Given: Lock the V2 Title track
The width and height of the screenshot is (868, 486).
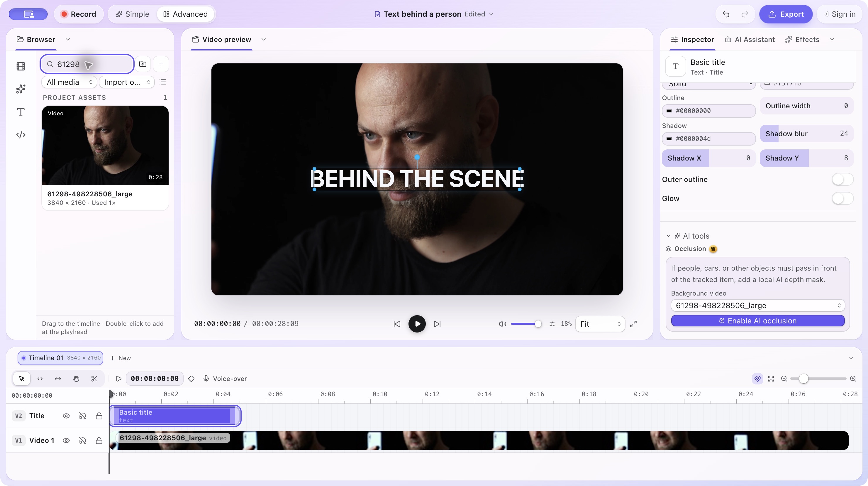Looking at the screenshot, I should pyautogui.click(x=99, y=416).
